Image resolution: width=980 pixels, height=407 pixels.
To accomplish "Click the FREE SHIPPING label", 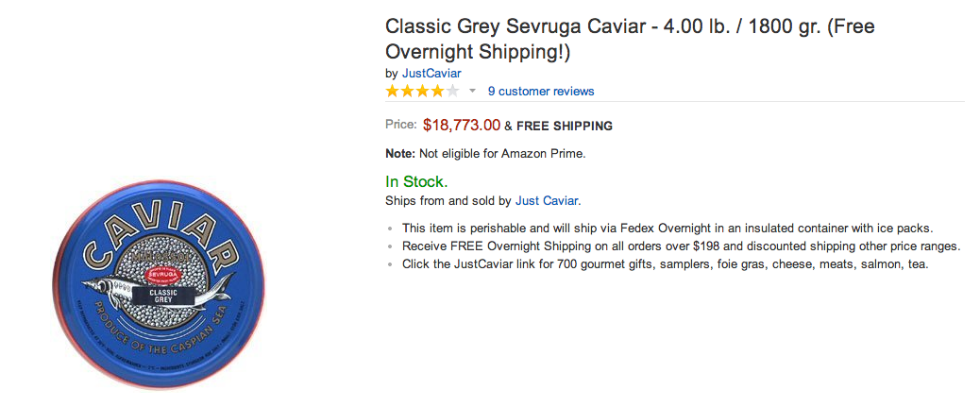I will 565,126.
